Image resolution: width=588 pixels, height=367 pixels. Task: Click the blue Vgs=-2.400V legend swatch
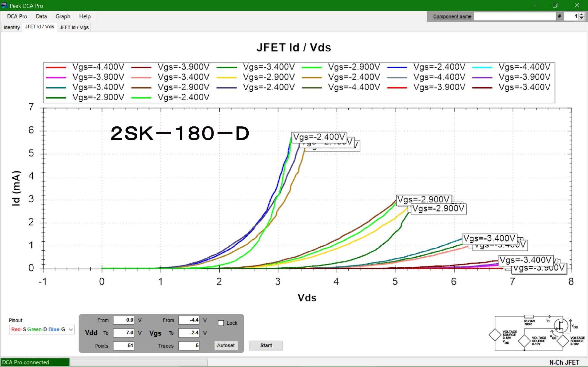point(397,67)
